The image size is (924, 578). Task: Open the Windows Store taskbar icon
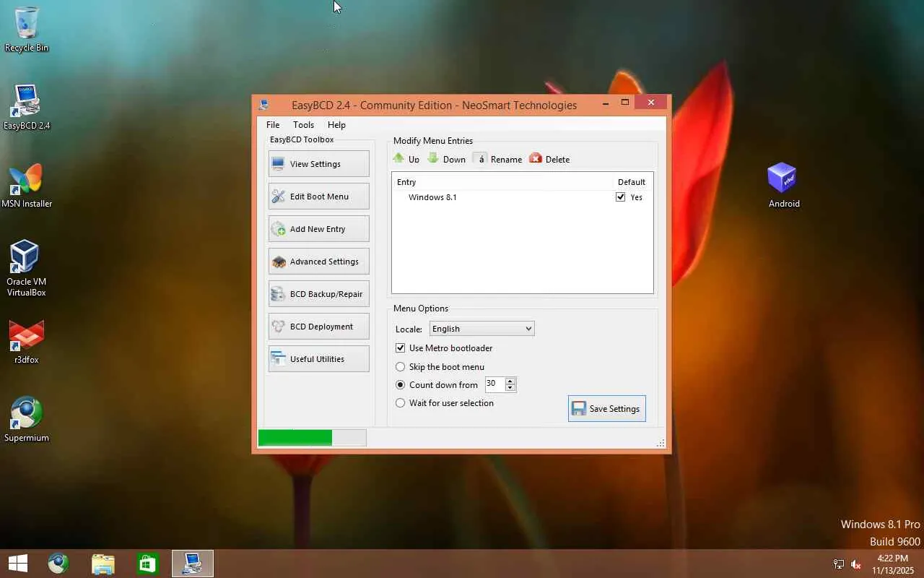coord(147,564)
